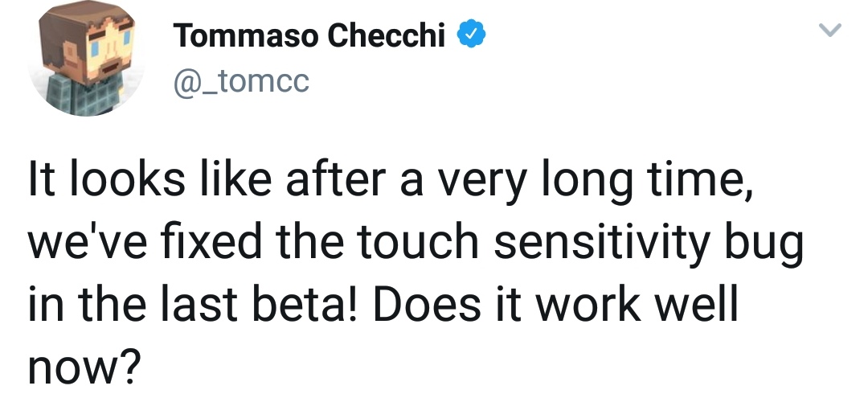Click the word "bug" in the tweet
The height and width of the screenshot is (394, 868).
[x=768, y=245]
